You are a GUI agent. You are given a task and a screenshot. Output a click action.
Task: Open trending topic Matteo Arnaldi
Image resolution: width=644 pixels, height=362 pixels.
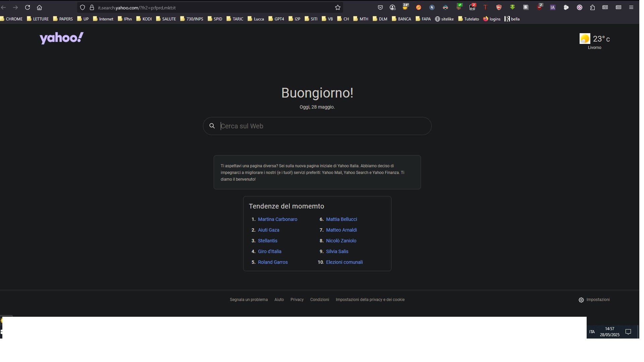(x=341, y=230)
